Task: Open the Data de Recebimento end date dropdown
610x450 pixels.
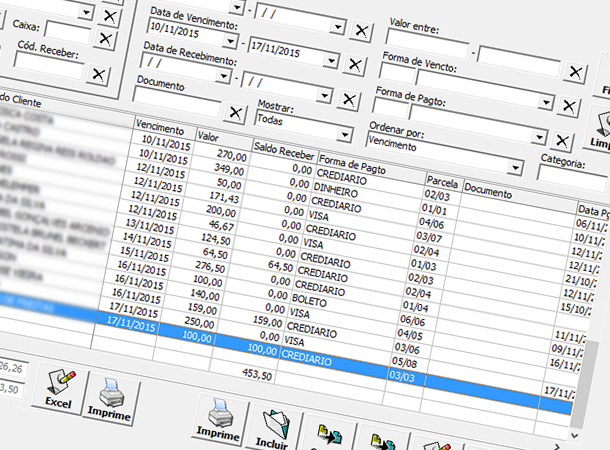Action: (325, 95)
